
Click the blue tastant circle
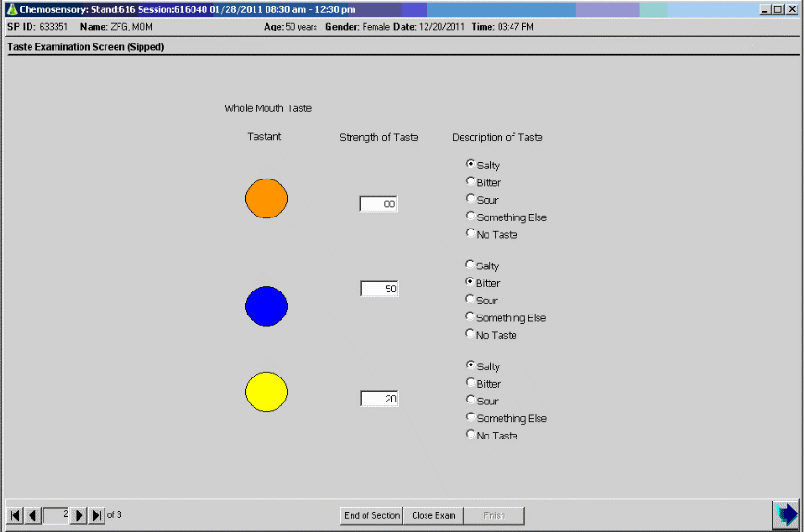tap(266, 306)
